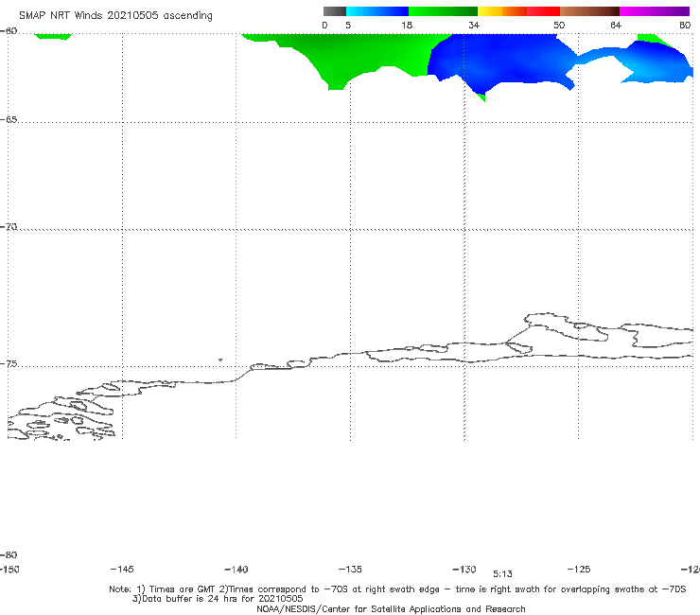Click the yellow-orange-red 34-50 color bar segment
The width and height of the screenshot is (700, 615).
pyautogui.click(x=518, y=11)
